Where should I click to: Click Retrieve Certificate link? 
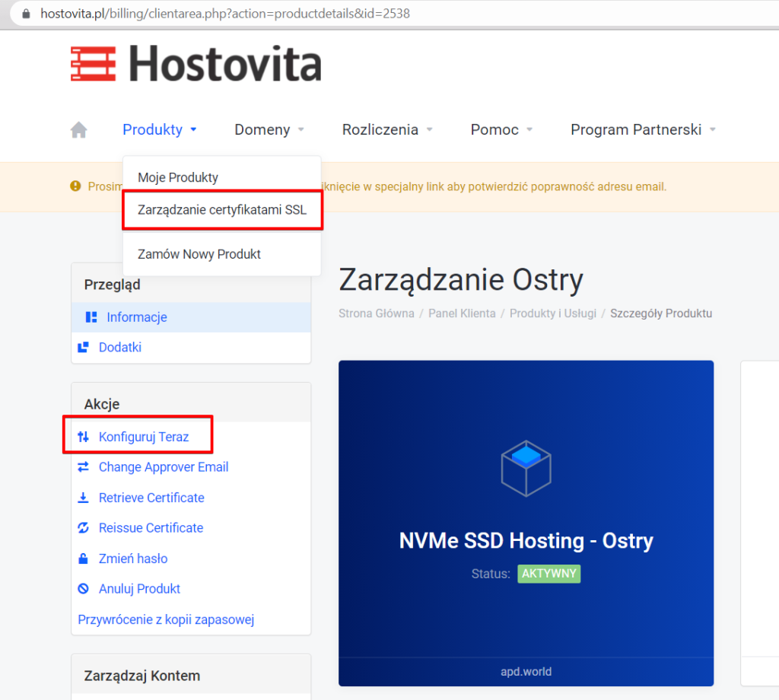tap(151, 498)
